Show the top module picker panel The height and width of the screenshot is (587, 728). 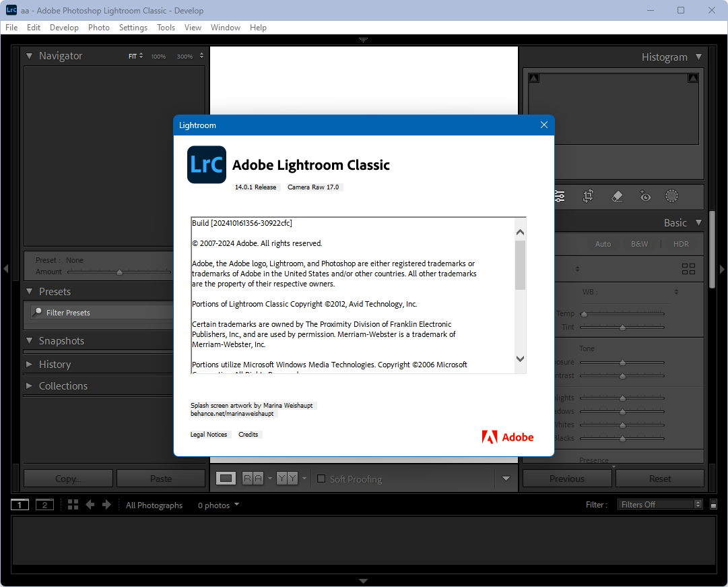click(364, 40)
